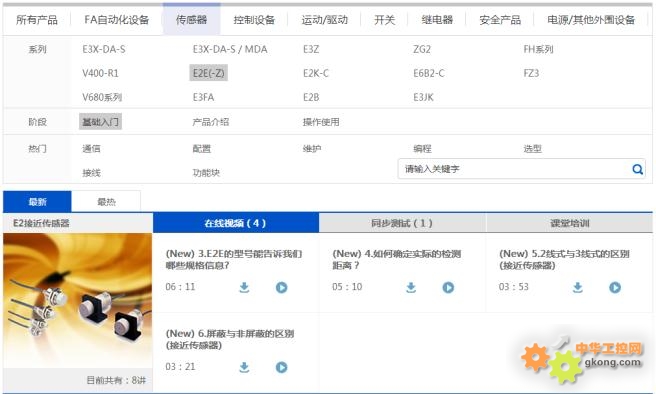Select the 同步测试 (1) tab
Viewport: 656px width, 394px height.
click(402, 223)
